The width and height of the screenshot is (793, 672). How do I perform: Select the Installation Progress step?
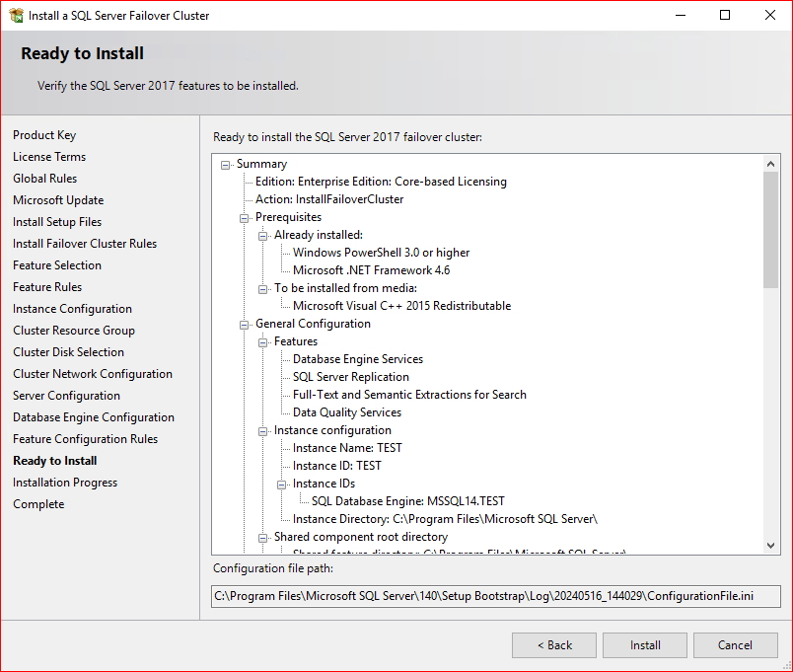pyautogui.click(x=65, y=483)
